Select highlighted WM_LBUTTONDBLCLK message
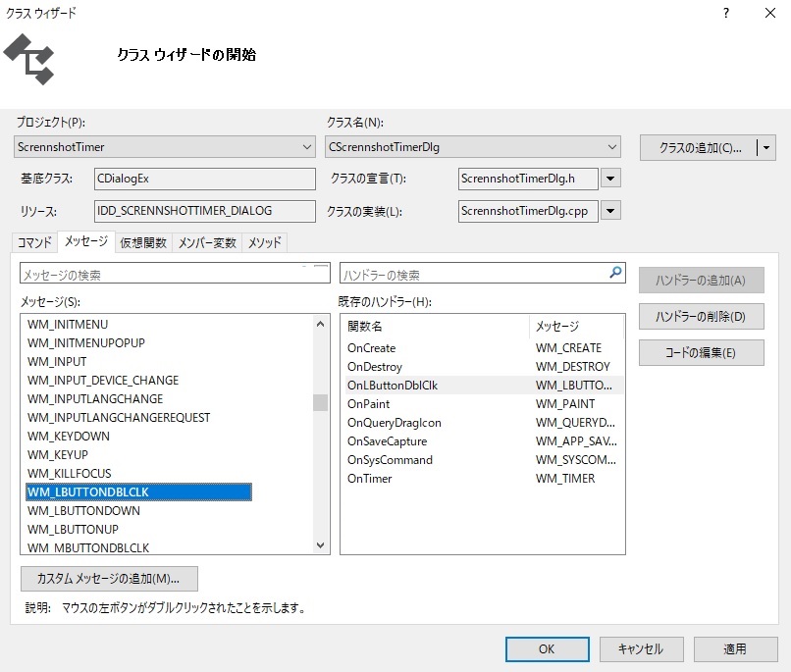The width and height of the screenshot is (791, 672). coord(138,492)
